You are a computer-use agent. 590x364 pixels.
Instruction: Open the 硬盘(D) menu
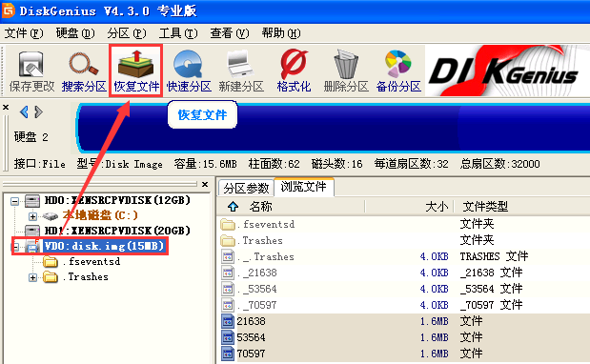75,33
